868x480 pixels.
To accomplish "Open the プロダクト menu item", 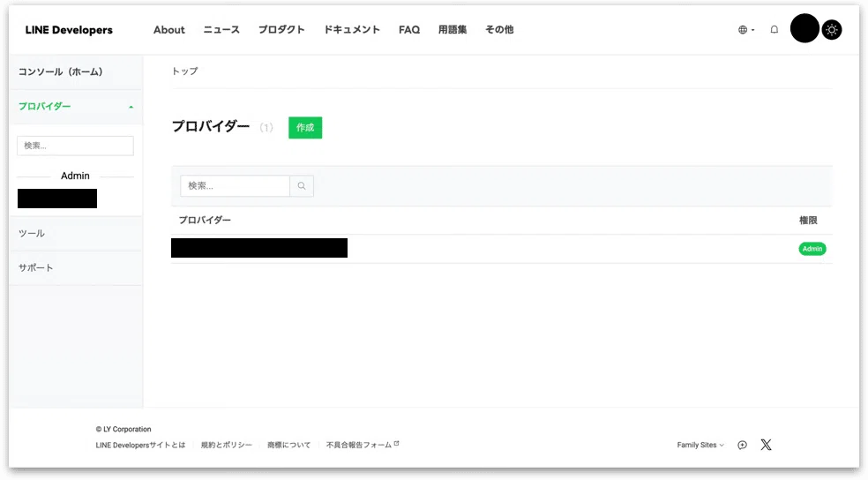I will [281, 30].
